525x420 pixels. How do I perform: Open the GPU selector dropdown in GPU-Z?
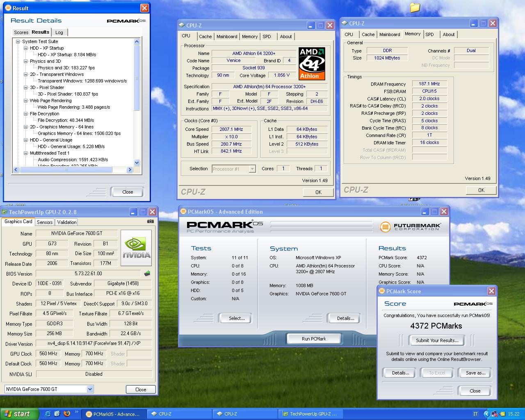(x=90, y=389)
